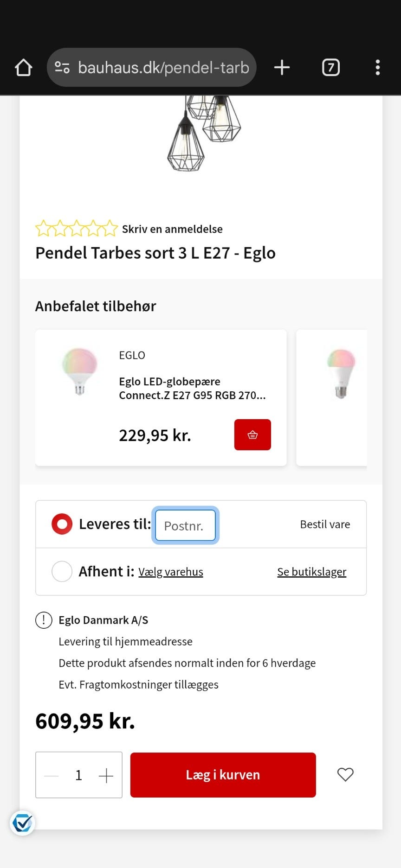Add product to wishlist with heart icon
The width and height of the screenshot is (401, 868).
(x=345, y=774)
